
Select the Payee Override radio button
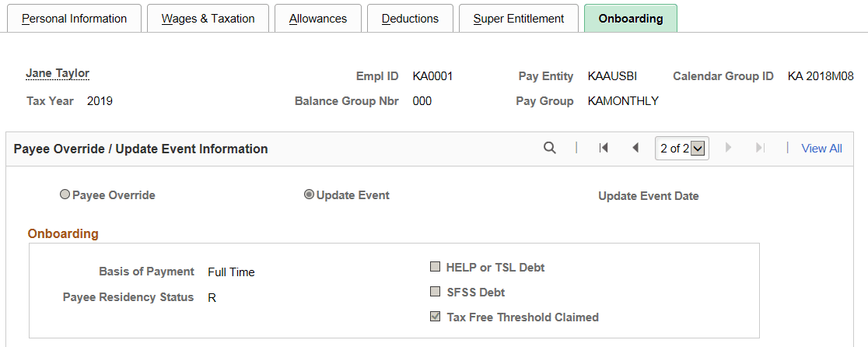pyautogui.click(x=65, y=195)
